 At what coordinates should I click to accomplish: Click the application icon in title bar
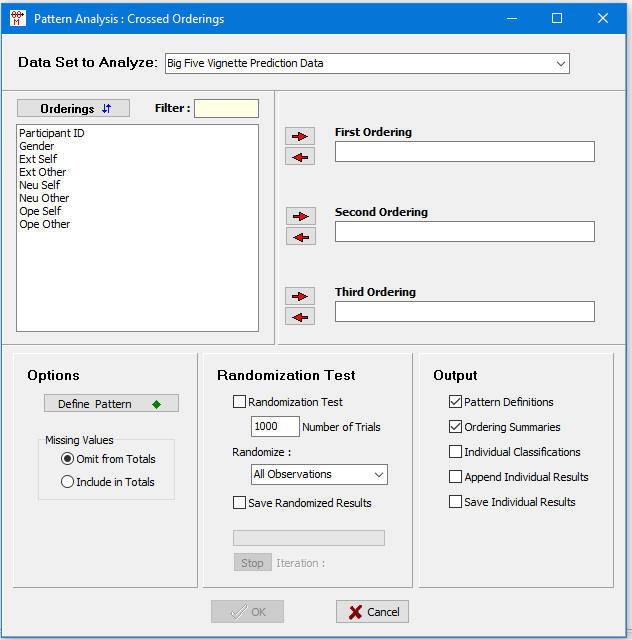17,18
